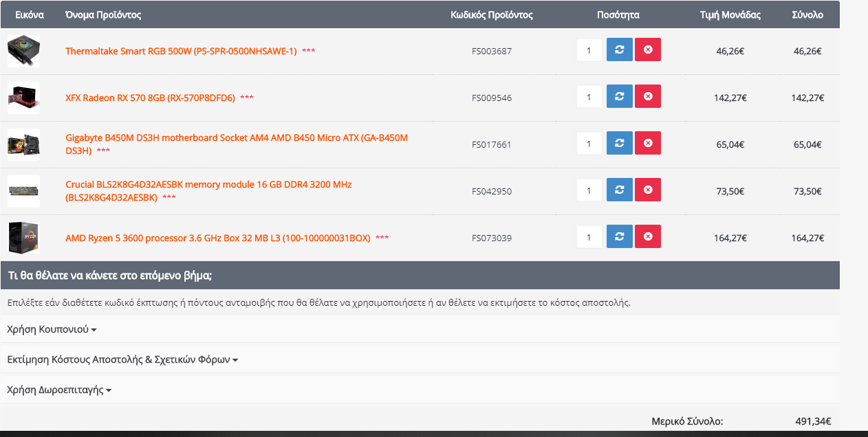Open Crucial memory module product thumbnail
The width and height of the screenshot is (868, 437).
23,191
